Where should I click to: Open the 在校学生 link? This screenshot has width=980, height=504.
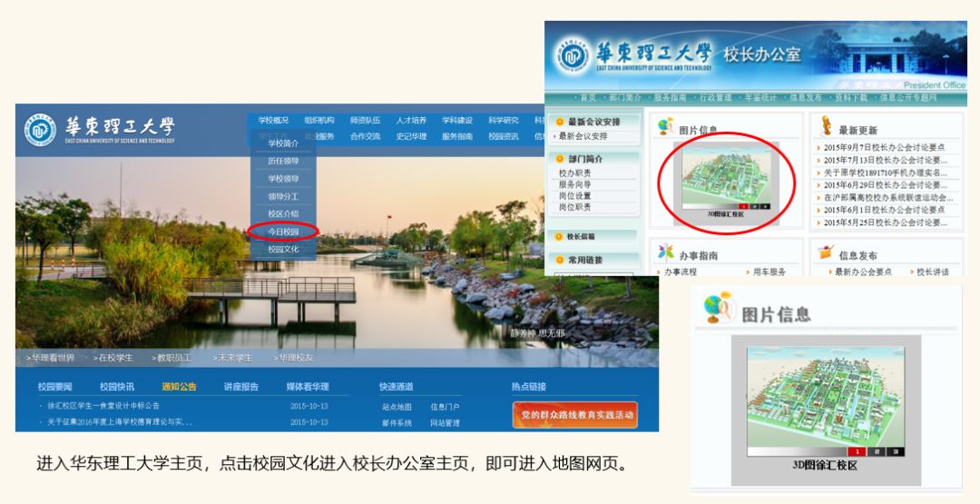[113, 358]
